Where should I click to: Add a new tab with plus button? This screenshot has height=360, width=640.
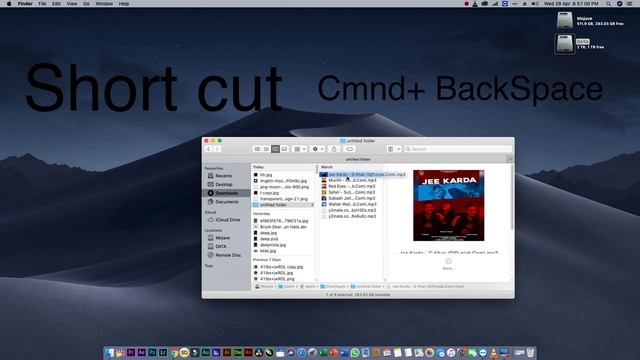(x=510, y=159)
